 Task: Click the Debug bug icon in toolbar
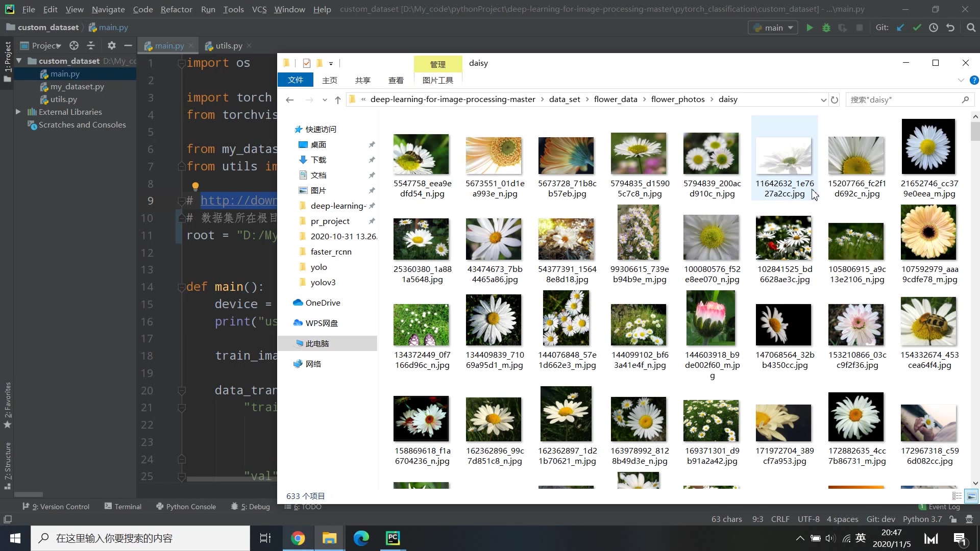click(826, 28)
